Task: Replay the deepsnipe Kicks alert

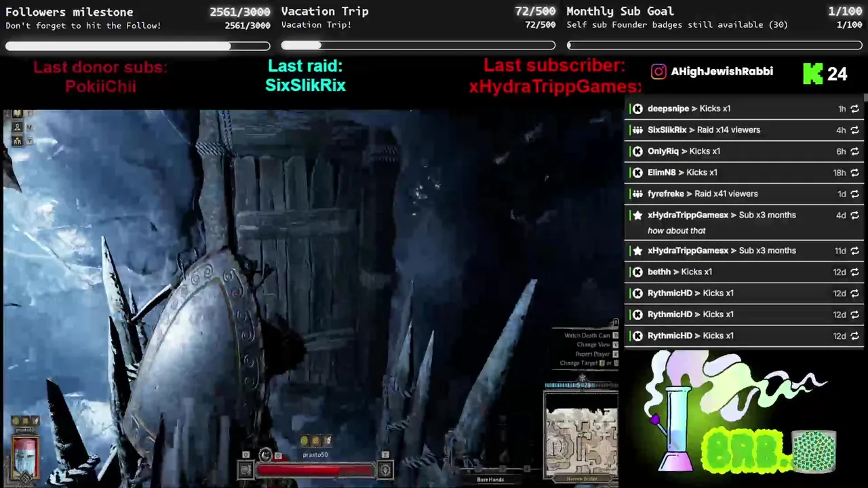Action: click(854, 109)
